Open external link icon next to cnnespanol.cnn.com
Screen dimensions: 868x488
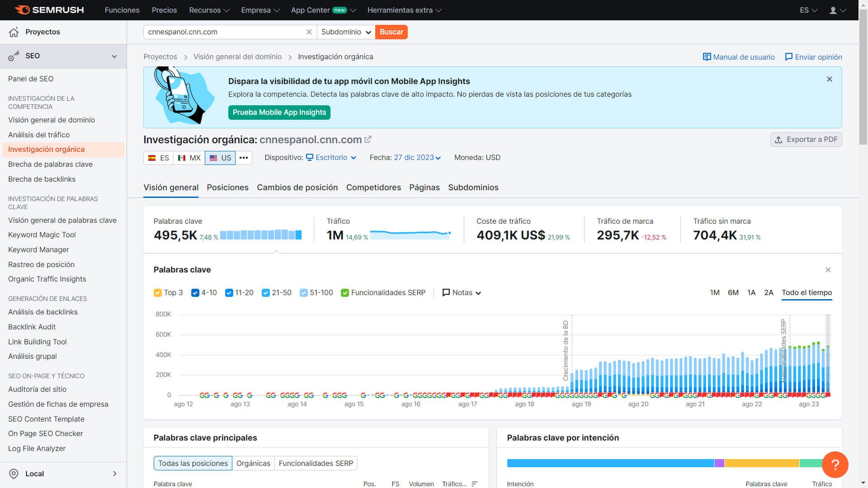[x=368, y=140]
